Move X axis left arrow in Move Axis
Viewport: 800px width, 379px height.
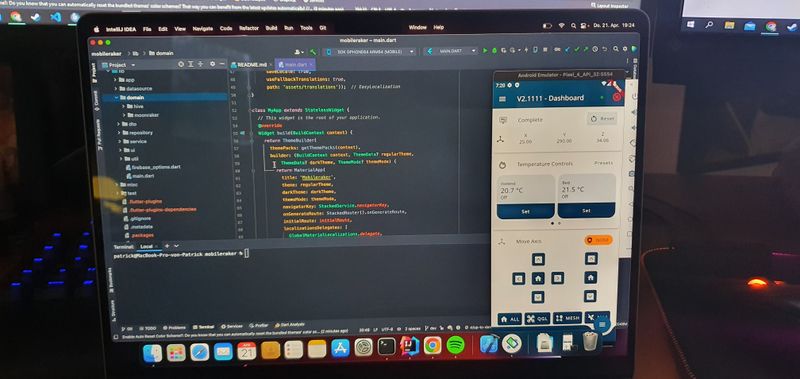pyautogui.click(x=518, y=279)
